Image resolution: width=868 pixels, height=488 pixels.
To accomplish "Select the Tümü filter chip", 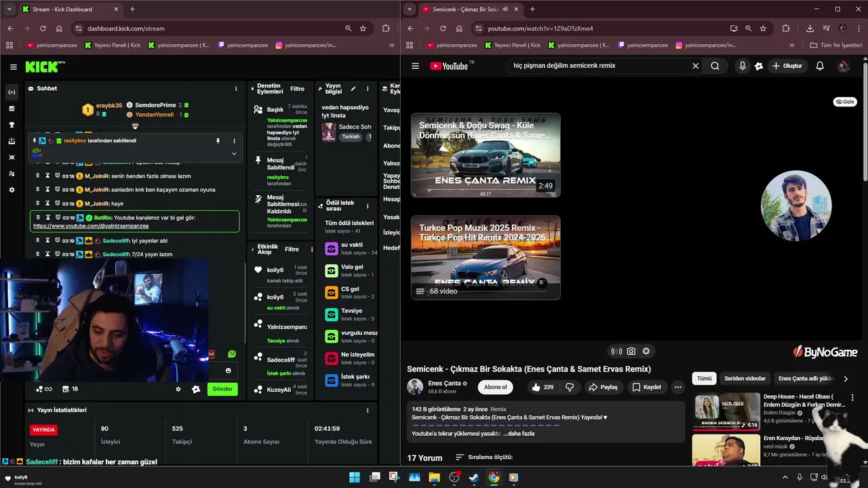I will (705, 379).
